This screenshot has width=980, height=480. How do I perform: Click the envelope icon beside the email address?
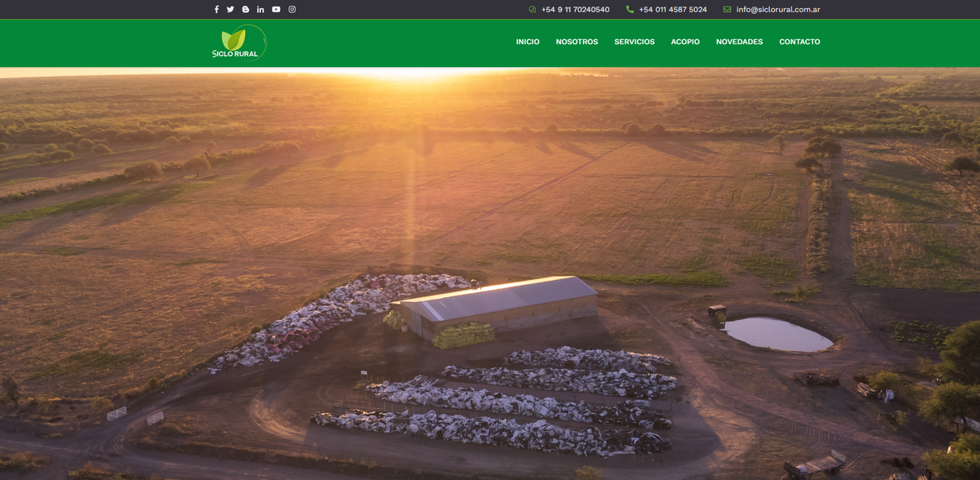click(x=725, y=9)
